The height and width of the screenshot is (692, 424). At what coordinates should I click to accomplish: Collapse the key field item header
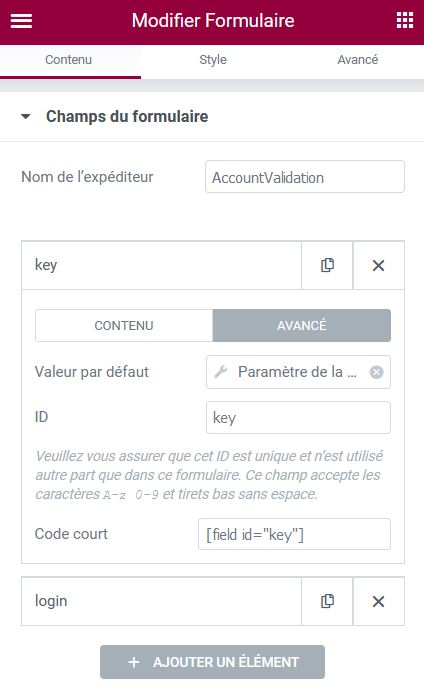161,265
